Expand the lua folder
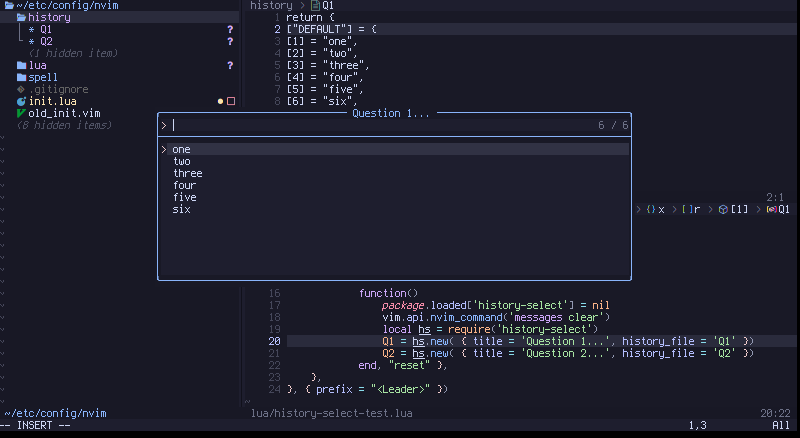Image resolution: width=800 pixels, height=438 pixels. tap(37, 65)
